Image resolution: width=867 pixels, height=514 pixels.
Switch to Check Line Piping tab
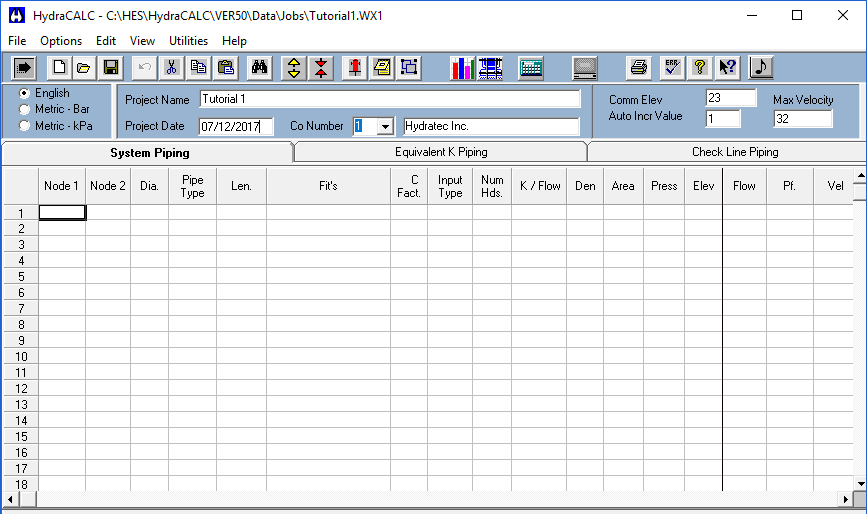point(735,152)
